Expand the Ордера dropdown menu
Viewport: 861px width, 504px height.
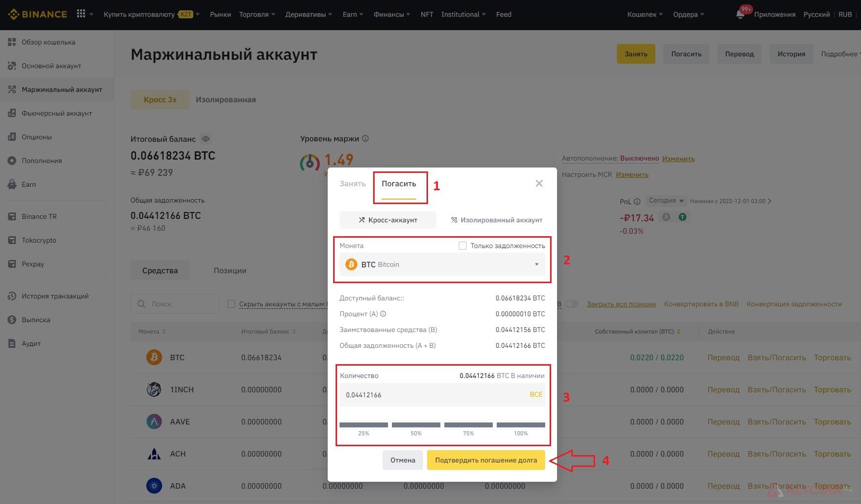tap(689, 14)
